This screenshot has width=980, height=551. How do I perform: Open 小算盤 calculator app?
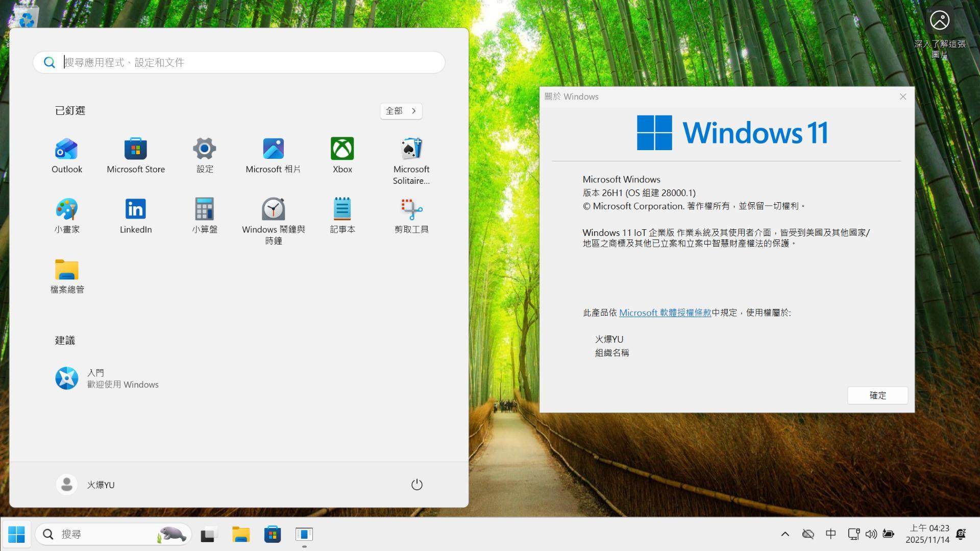205,216
